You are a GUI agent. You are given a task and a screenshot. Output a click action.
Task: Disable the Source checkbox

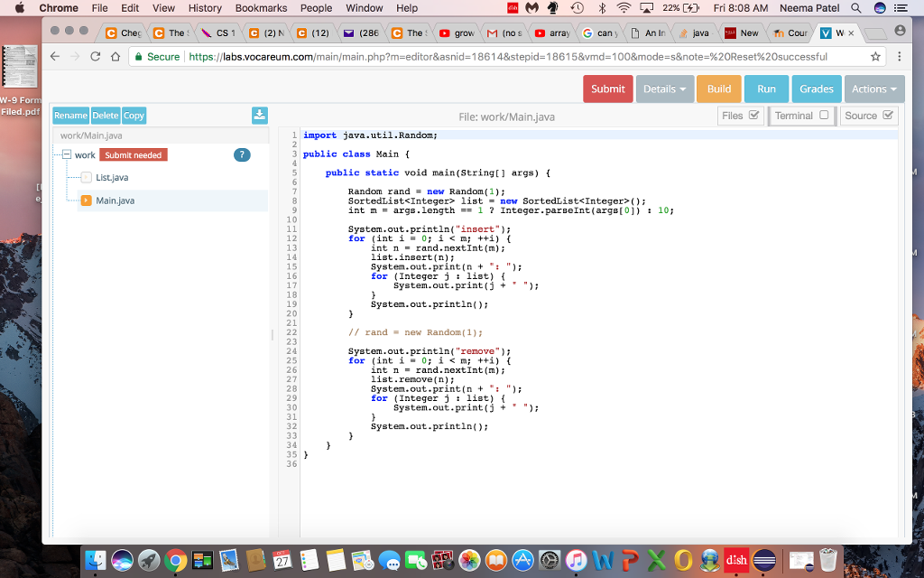[887, 116]
